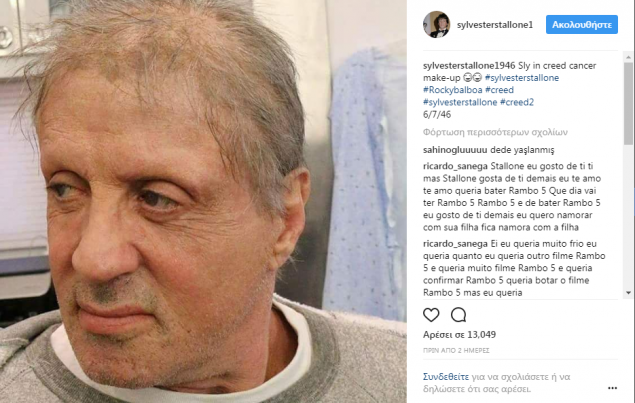Open the #creed2 hashtag link

[517, 102]
